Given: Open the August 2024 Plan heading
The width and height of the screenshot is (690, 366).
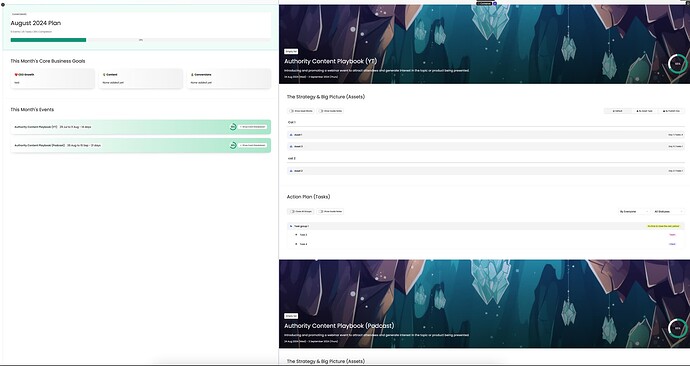Looking at the screenshot, I should [x=36, y=23].
